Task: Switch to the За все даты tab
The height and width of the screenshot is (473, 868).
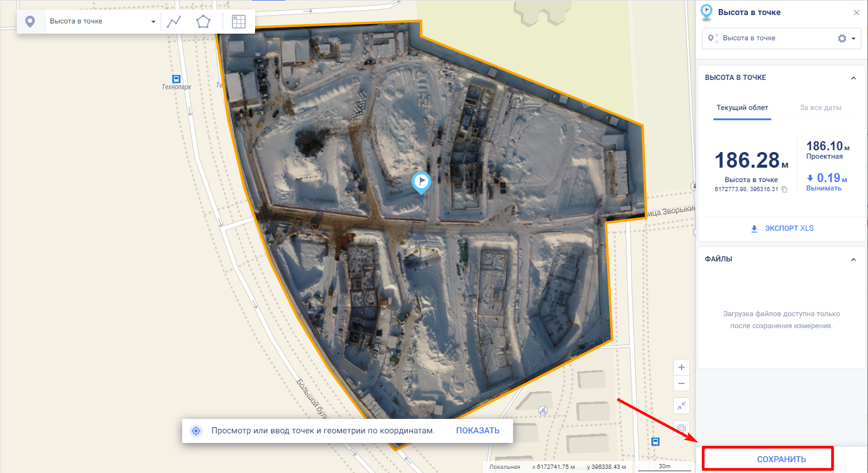Action: click(820, 108)
